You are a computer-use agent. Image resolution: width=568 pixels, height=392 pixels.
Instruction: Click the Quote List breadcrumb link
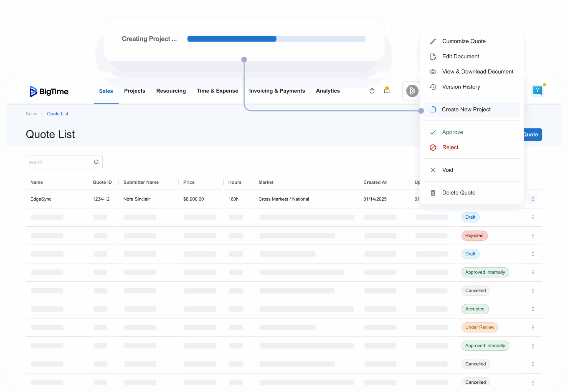pos(57,114)
